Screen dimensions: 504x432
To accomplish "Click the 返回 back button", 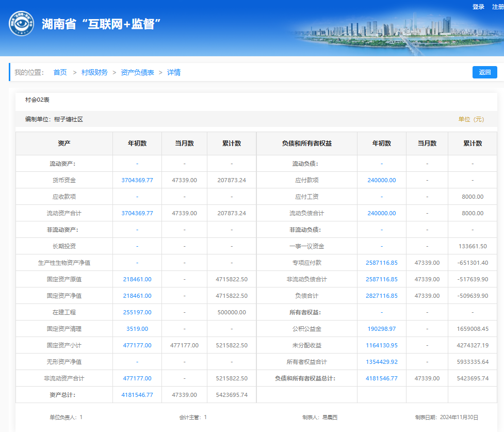I will [485, 72].
